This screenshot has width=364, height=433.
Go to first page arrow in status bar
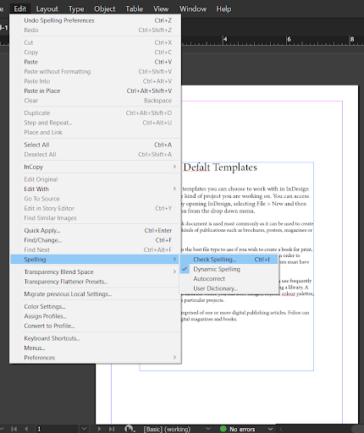pos(14,429)
